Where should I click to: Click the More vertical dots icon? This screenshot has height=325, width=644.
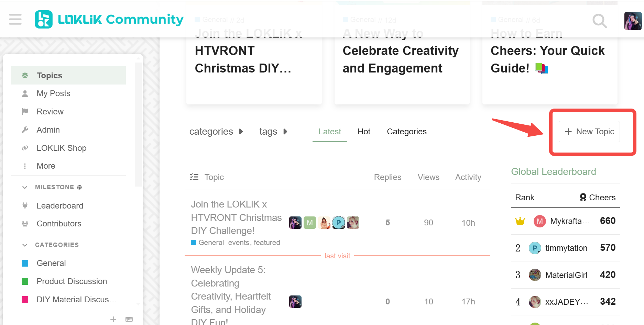(x=25, y=166)
